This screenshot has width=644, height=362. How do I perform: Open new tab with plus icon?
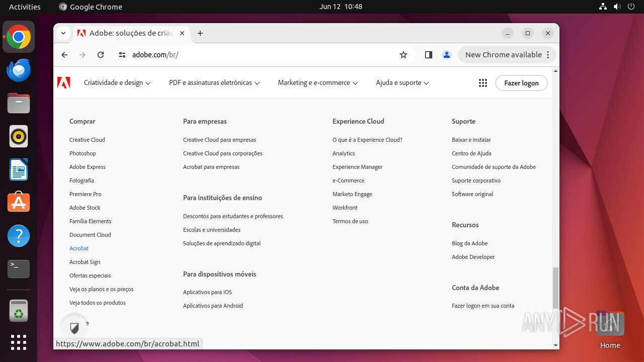pyautogui.click(x=200, y=33)
